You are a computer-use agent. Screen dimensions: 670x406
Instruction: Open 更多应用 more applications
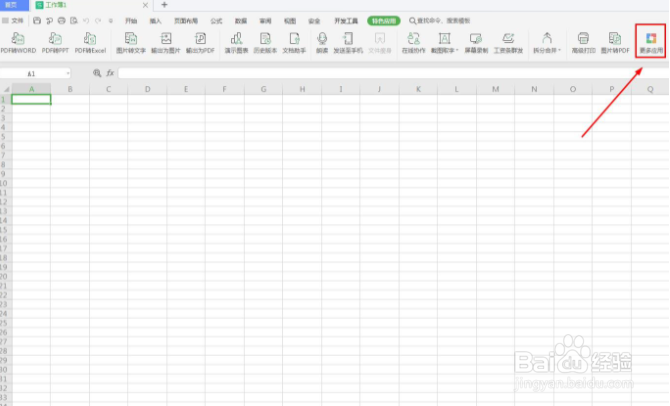point(651,43)
